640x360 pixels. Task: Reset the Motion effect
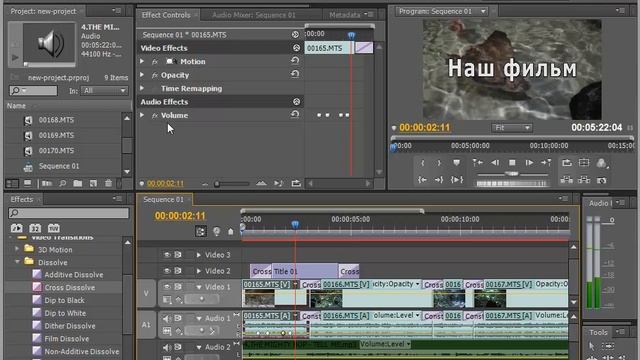coord(295,61)
